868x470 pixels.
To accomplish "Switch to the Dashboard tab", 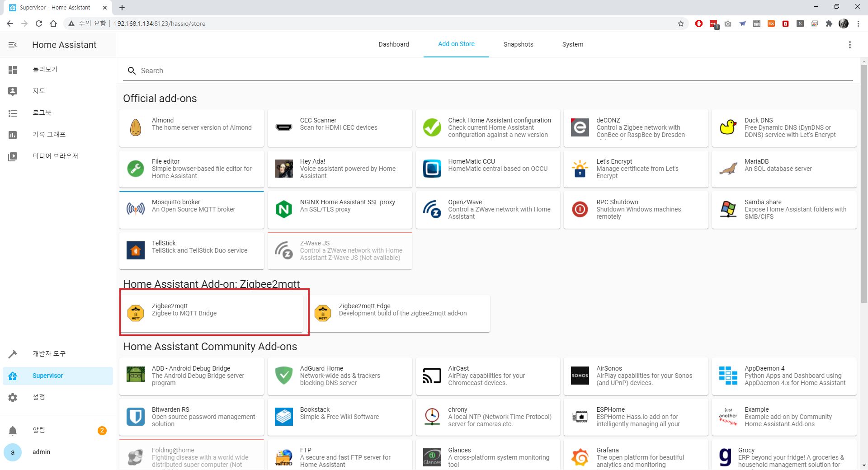I will 394,44.
